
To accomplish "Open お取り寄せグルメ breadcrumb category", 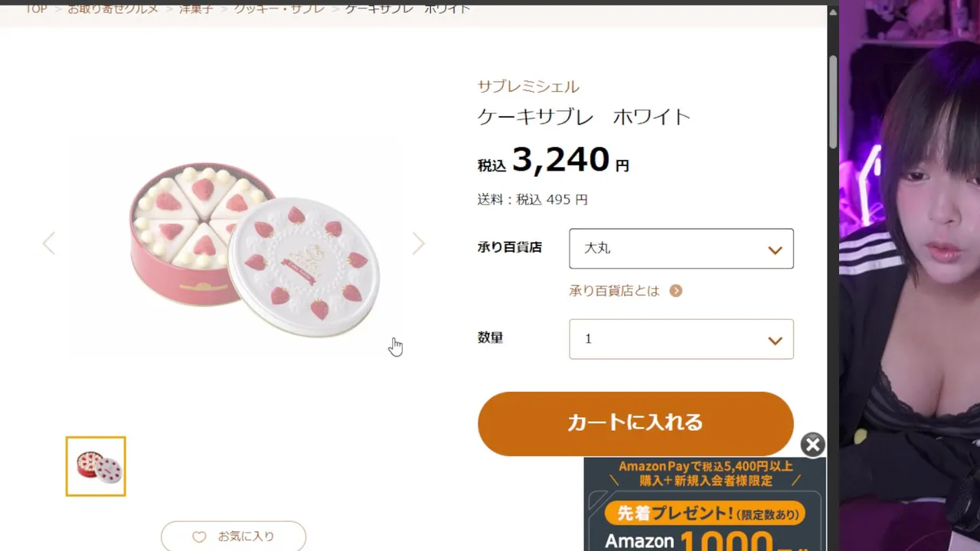I will [x=113, y=9].
